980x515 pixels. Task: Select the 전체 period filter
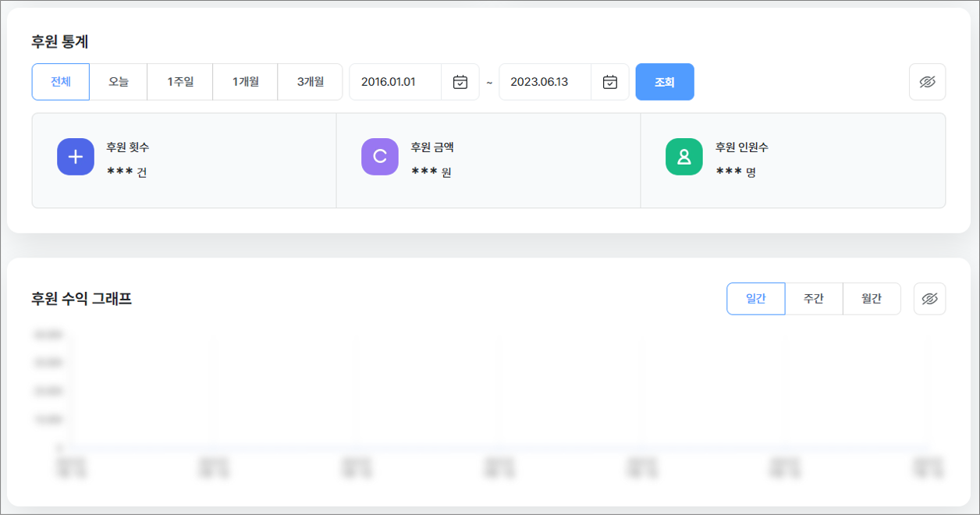click(61, 82)
